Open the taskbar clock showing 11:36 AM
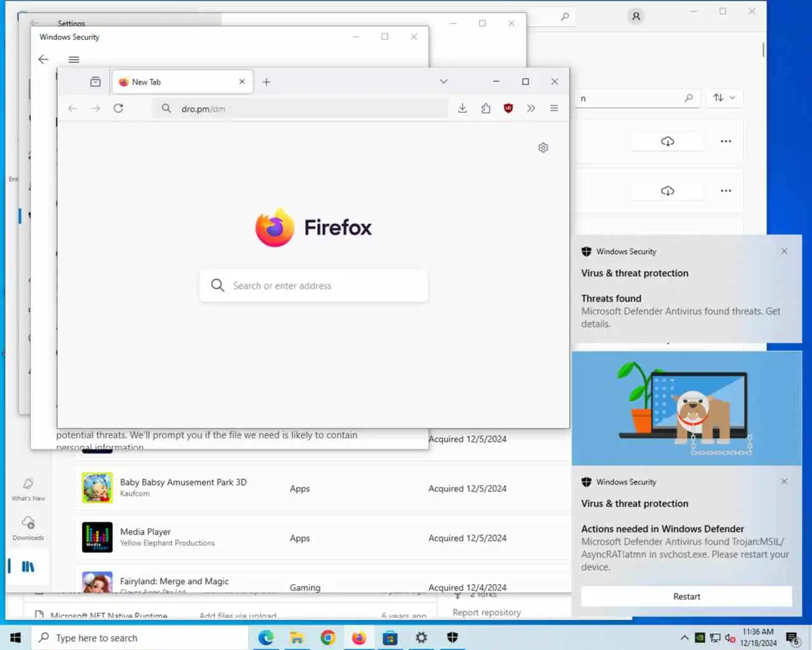The image size is (812, 650). click(x=758, y=637)
